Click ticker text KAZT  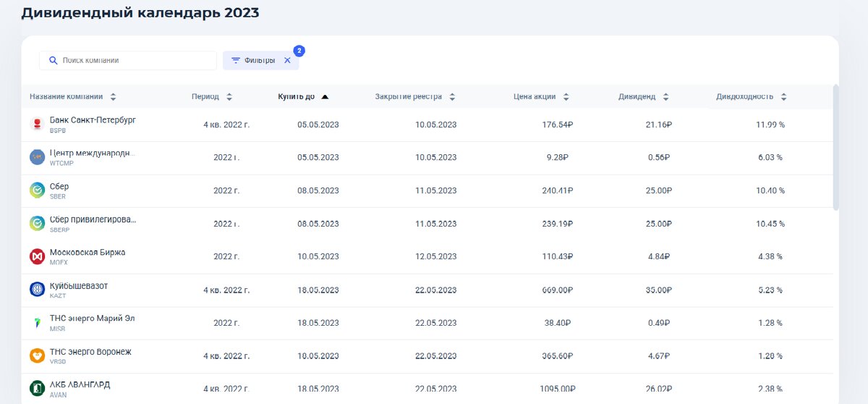[x=58, y=296]
